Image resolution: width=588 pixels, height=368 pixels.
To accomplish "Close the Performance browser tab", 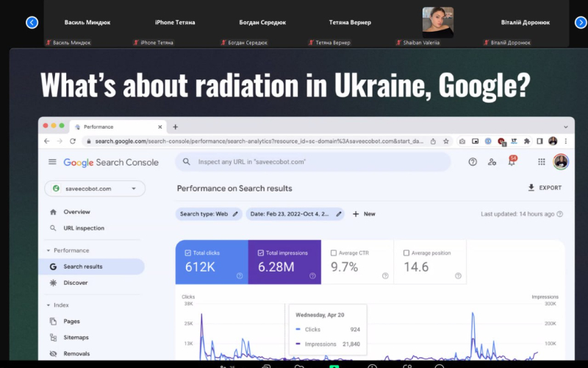I will tap(160, 127).
